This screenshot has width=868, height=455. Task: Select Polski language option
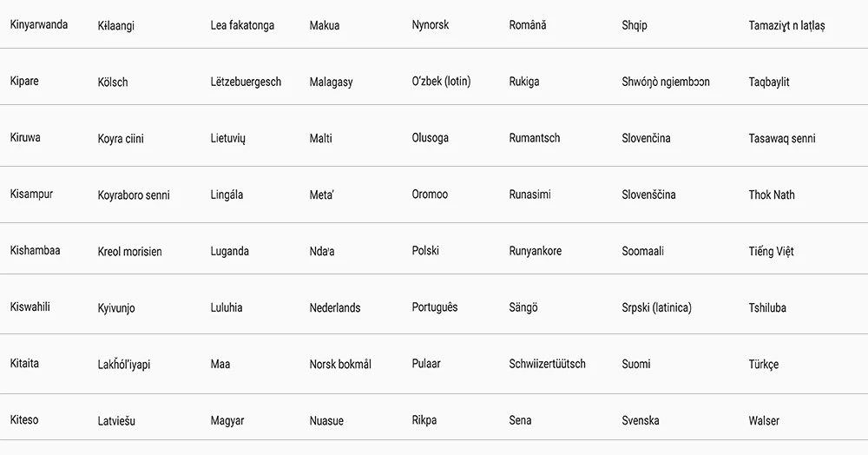click(425, 251)
